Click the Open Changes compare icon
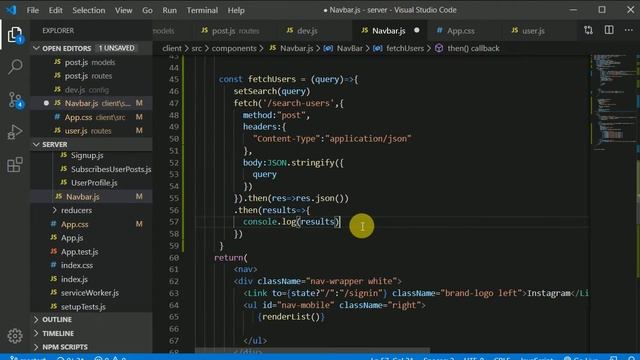 click(588, 30)
